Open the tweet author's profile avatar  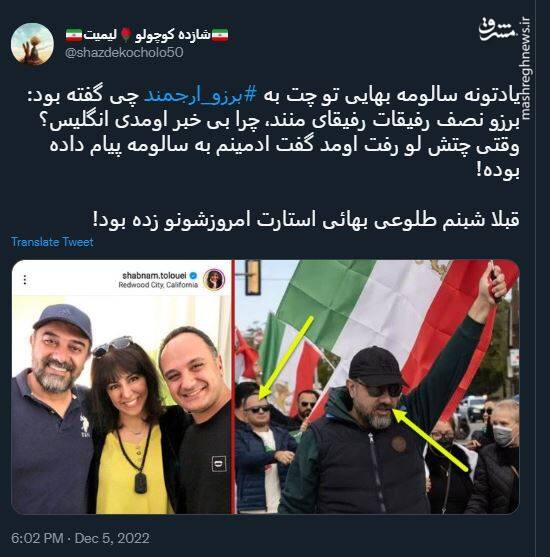pos(32,44)
